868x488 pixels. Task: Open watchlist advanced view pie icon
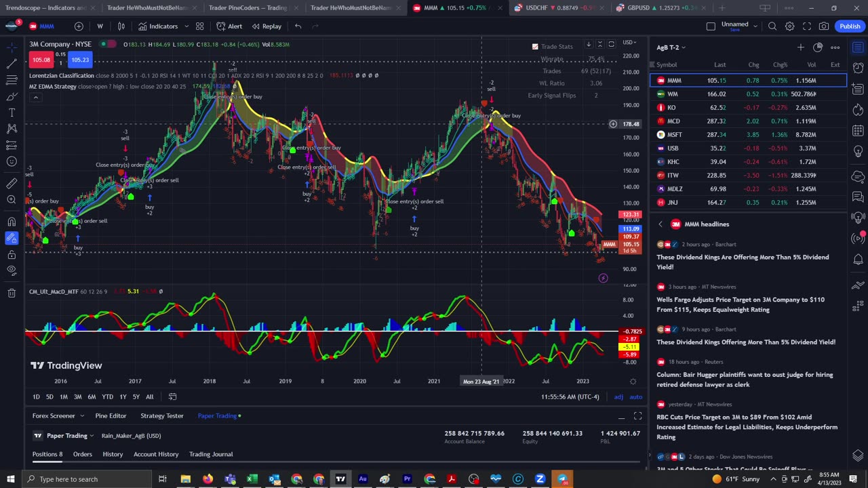pyautogui.click(x=818, y=47)
